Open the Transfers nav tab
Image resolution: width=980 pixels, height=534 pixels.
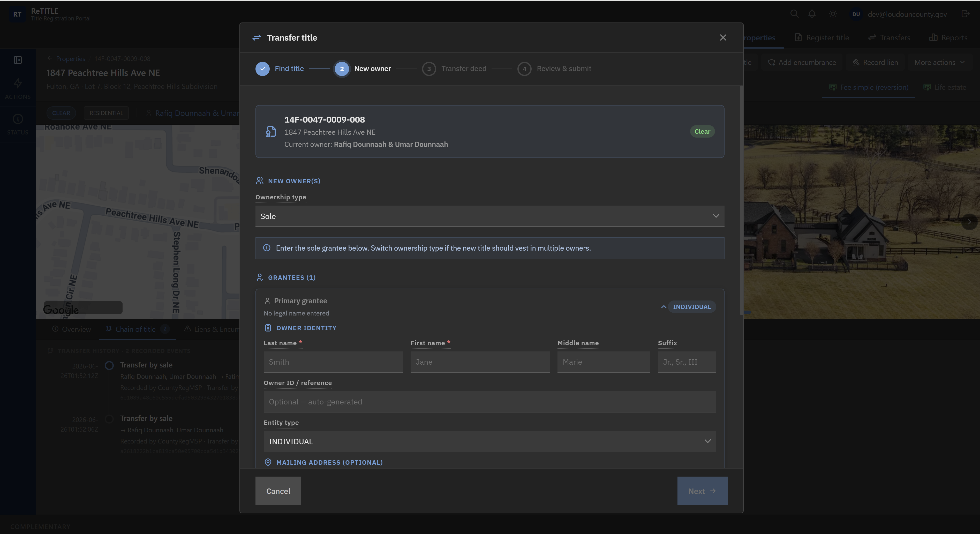[x=889, y=38]
